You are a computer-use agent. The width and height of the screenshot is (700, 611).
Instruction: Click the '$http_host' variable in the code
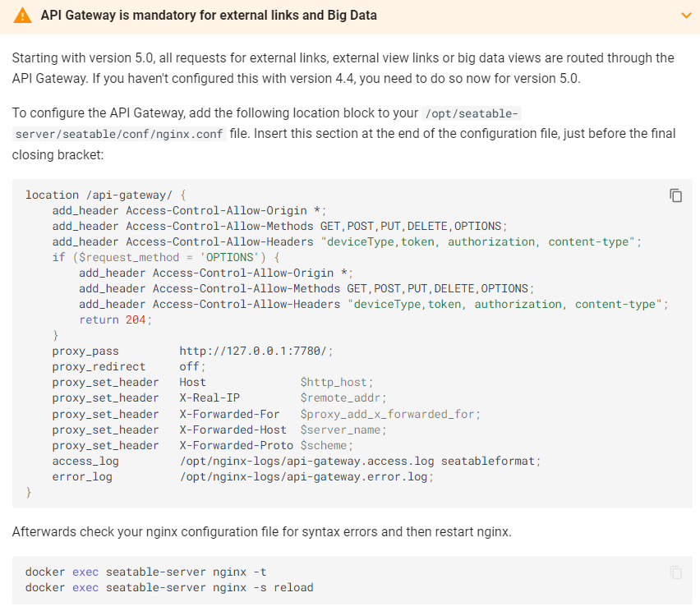337,382
